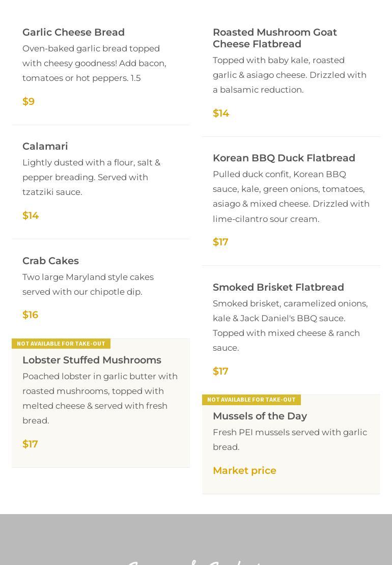Screen dimensions: 392x565
Task: Click the Korean BBQ Duck Flatbread description
Action: (x=291, y=196)
